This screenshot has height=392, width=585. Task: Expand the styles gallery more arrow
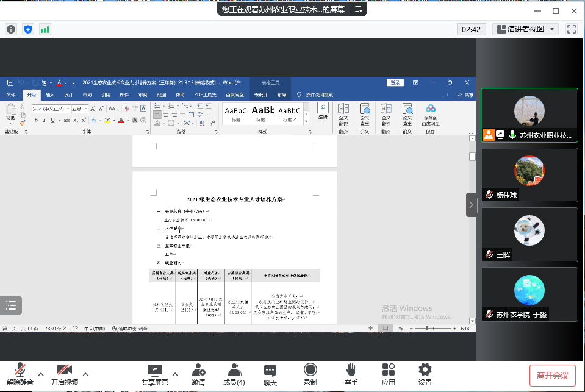pyautogui.click(x=306, y=121)
